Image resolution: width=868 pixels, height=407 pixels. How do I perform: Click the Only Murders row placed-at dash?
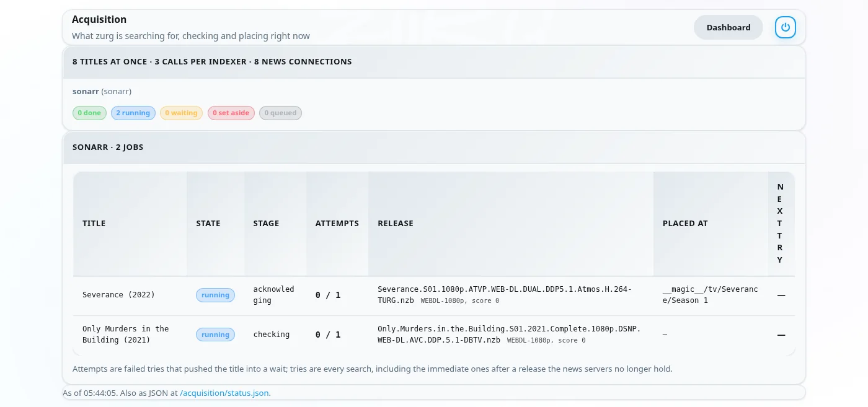pos(665,335)
